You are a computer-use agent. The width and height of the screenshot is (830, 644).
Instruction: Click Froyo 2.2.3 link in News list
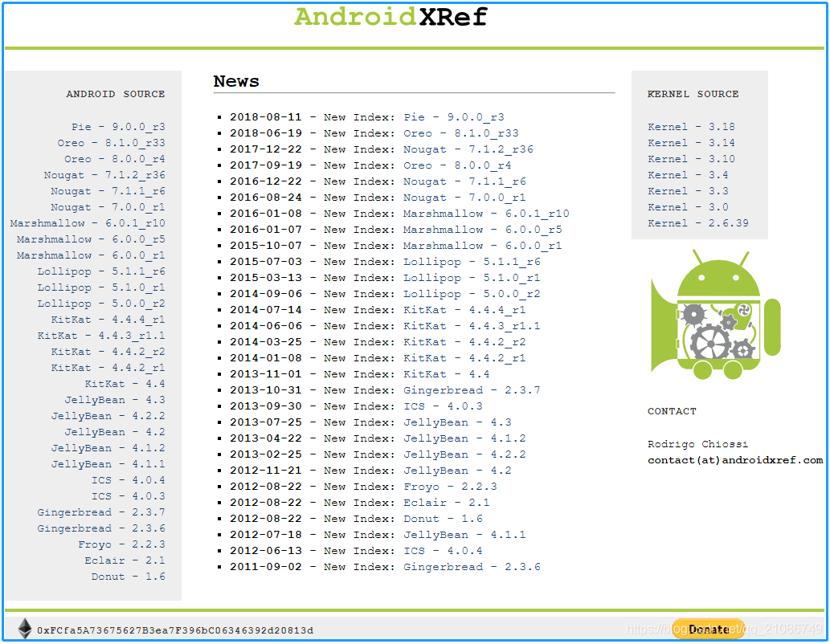(x=450, y=487)
